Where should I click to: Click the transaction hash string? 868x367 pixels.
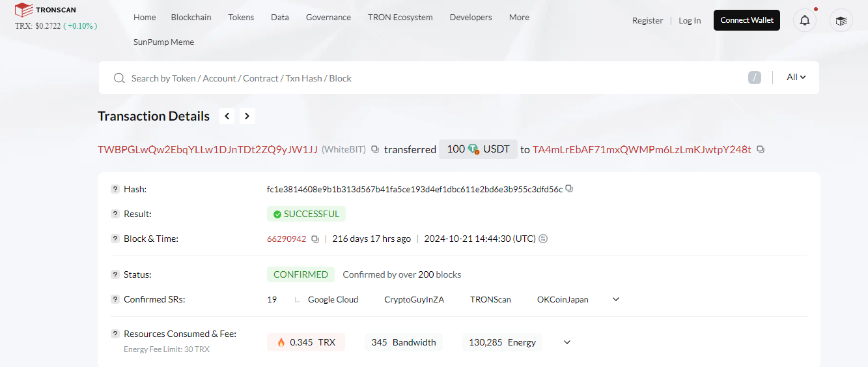pos(415,190)
